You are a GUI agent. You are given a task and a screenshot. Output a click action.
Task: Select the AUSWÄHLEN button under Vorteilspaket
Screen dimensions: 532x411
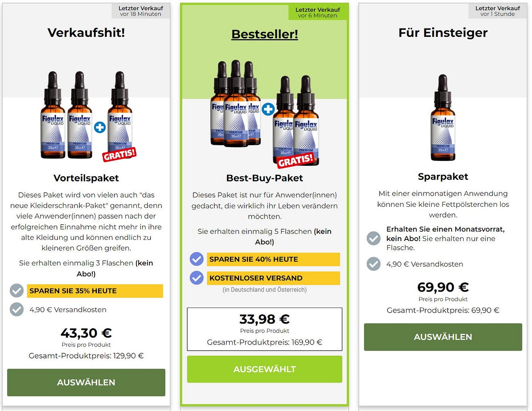(x=86, y=382)
